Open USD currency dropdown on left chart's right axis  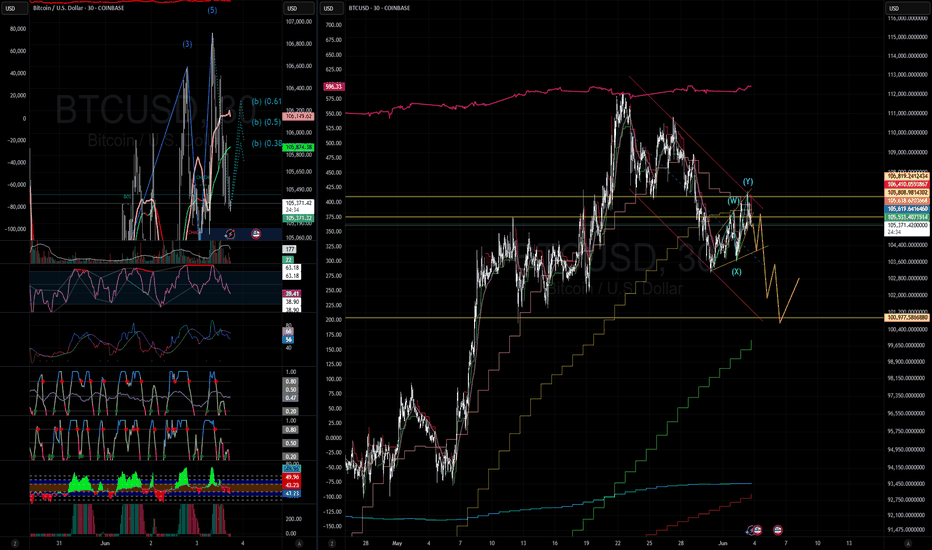coord(298,8)
